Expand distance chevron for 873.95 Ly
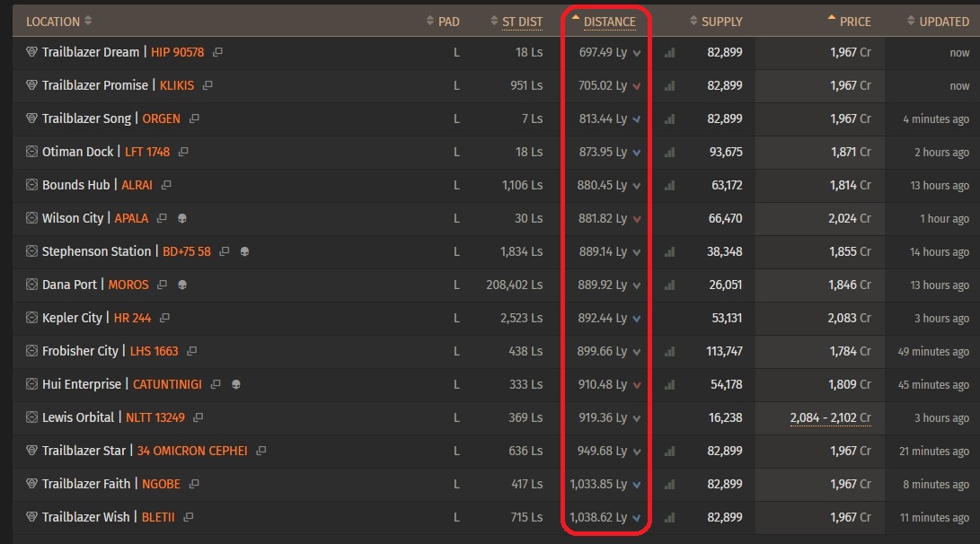This screenshot has width=980, height=544. pyautogui.click(x=637, y=153)
